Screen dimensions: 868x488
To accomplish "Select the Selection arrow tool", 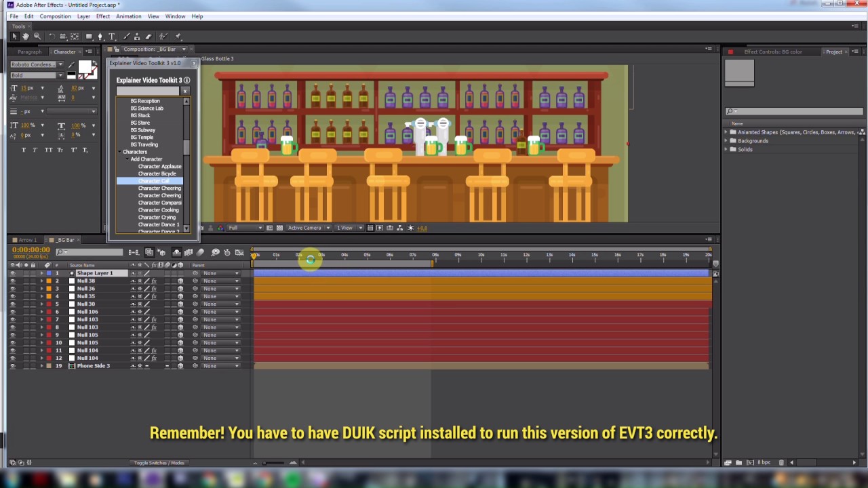I will point(14,37).
